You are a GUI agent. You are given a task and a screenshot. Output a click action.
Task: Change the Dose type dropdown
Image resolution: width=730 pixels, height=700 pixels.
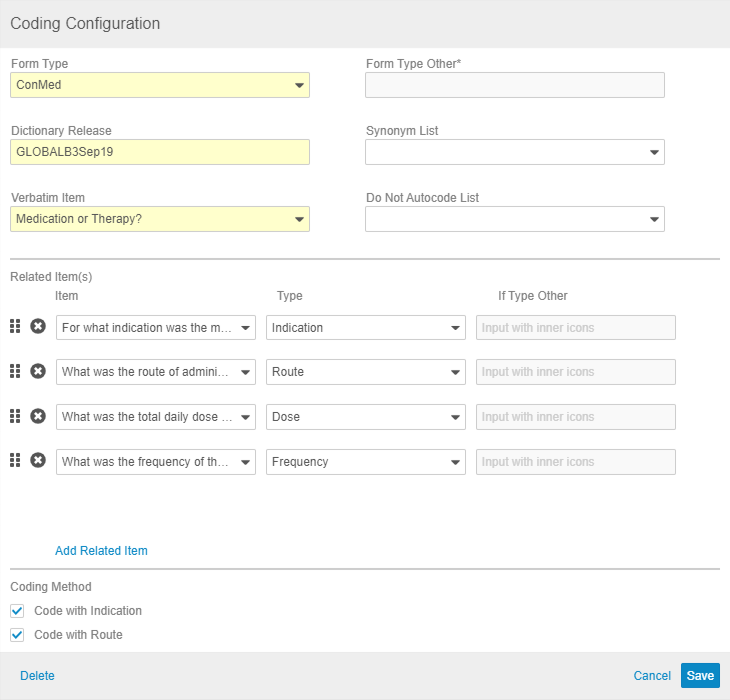tap(365, 417)
